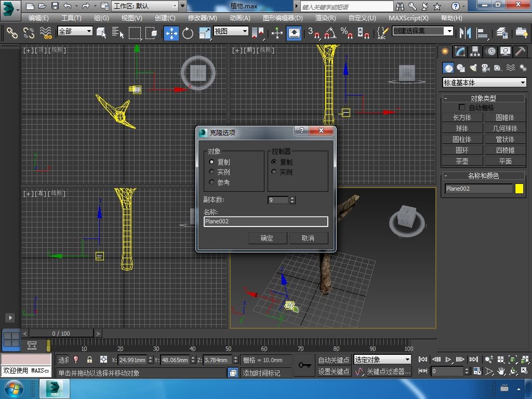
Task: Click the Select and Link tool
Action: tap(12, 33)
